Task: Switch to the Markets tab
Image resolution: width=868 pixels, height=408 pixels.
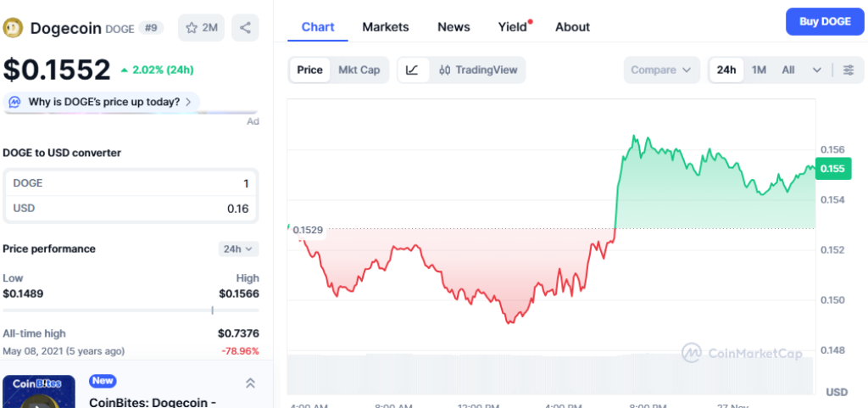Action: (x=385, y=27)
